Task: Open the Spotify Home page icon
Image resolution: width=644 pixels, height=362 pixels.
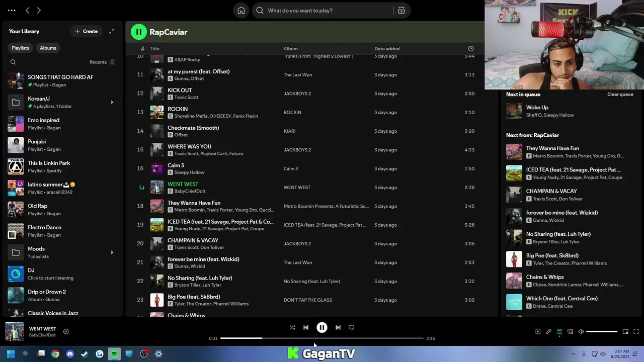Action: click(241, 11)
